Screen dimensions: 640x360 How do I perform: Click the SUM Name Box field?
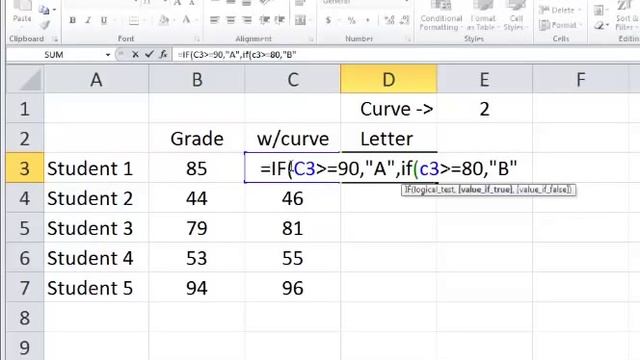(x=54, y=55)
